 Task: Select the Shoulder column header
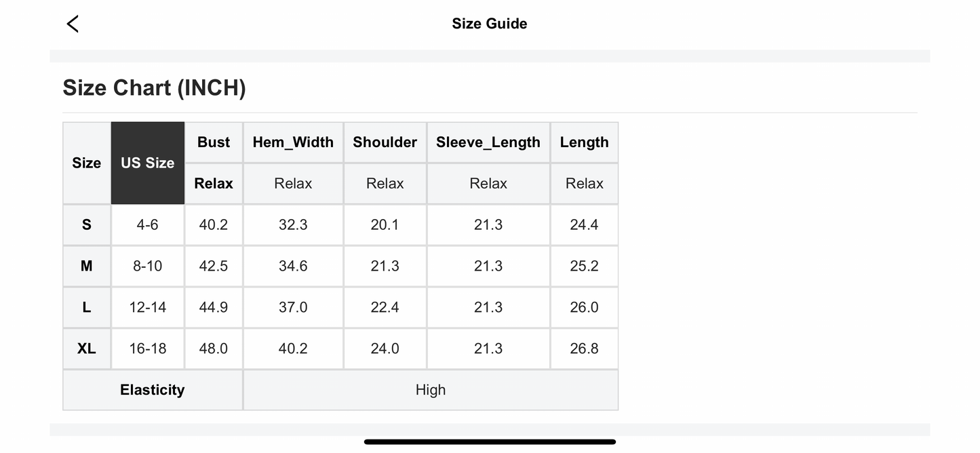tap(385, 142)
